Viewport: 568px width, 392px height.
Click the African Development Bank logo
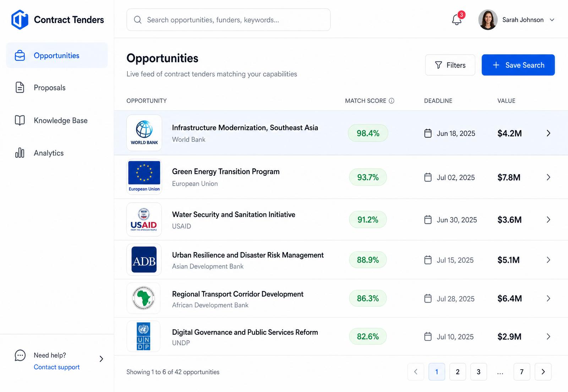point(143,298)
